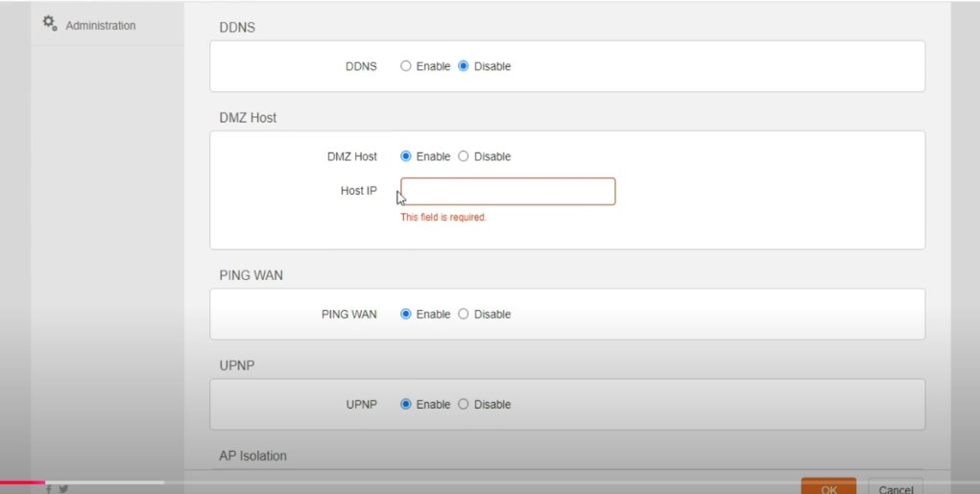Viewport: 980px width, 494px height.
Task: Disable the DMZ Host
Action: (x=464, y=156)
